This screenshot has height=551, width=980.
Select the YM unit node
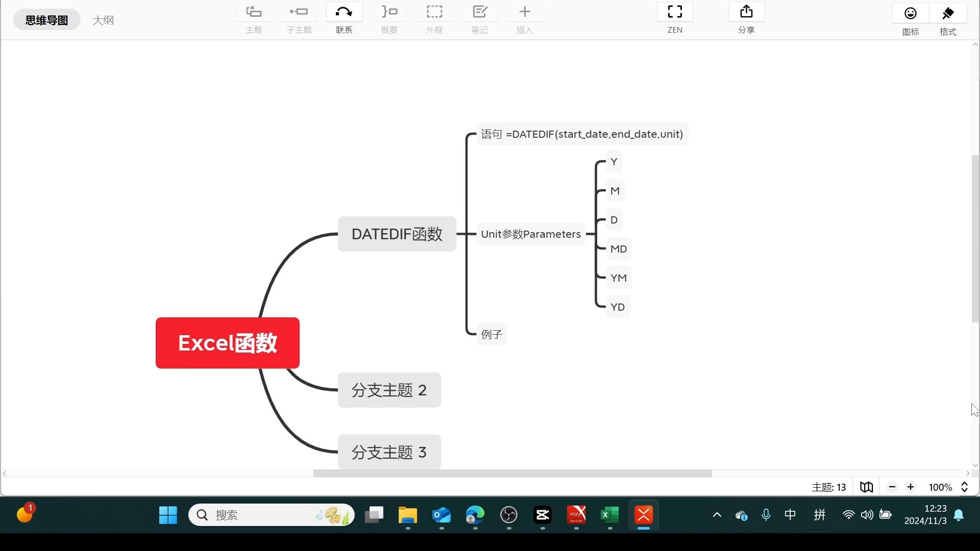[x=619, y=278]
